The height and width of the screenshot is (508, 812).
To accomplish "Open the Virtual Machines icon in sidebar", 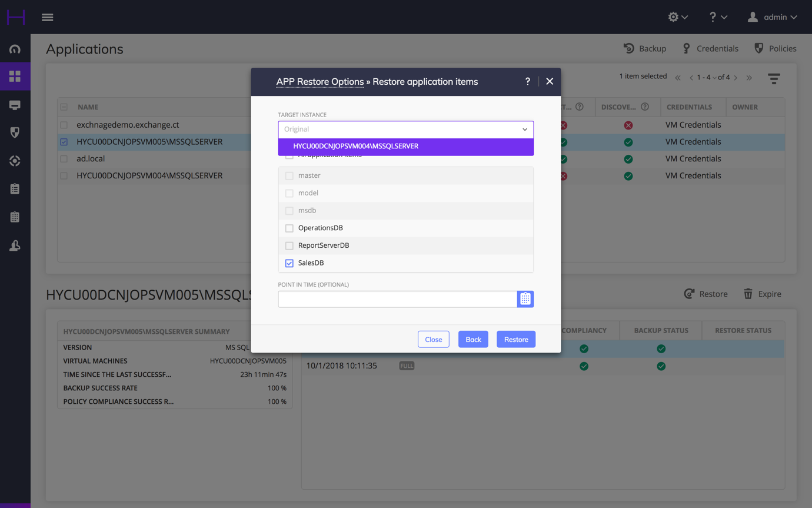I will click(15, 105).
